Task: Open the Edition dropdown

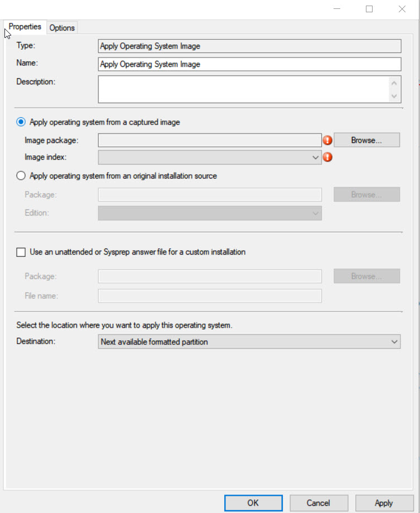Action: (210, 213)
